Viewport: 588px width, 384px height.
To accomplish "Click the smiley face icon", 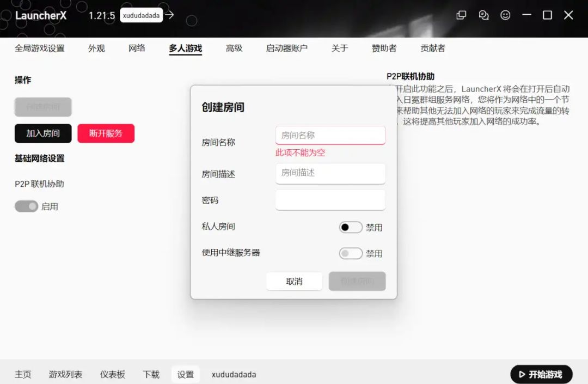I will tap(505, 15).
